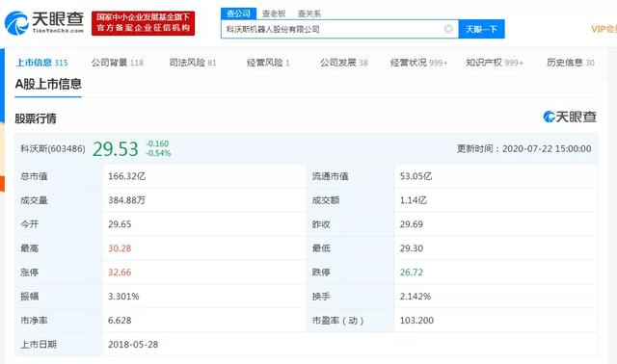
Task: Click the VIP会员 link
Action: [x=604, y=29]
